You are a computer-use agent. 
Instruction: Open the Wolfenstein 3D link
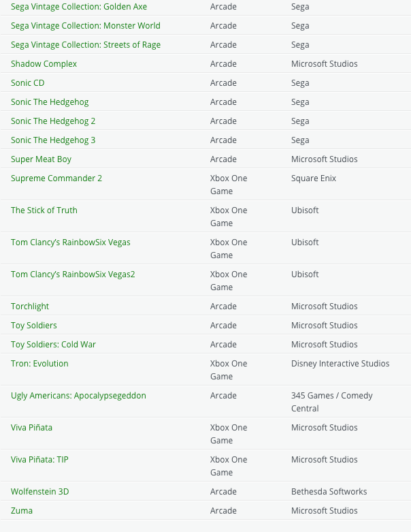(x=39, y=492)
